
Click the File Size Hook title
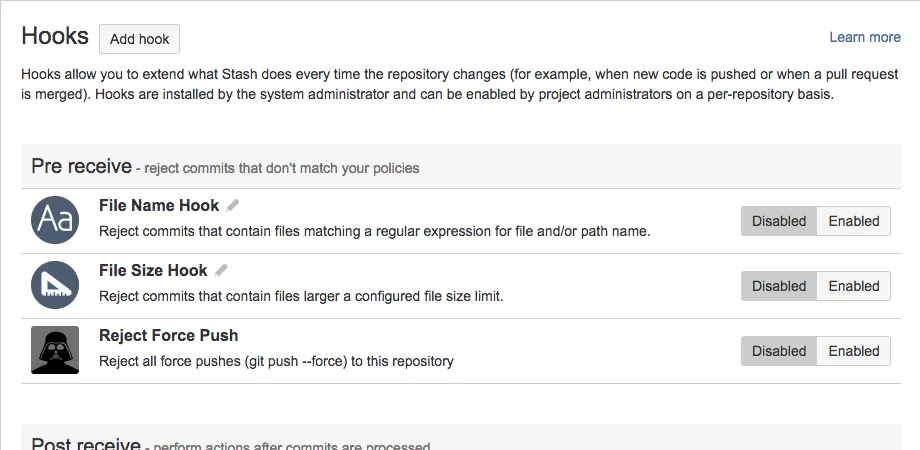click(153, 271)
